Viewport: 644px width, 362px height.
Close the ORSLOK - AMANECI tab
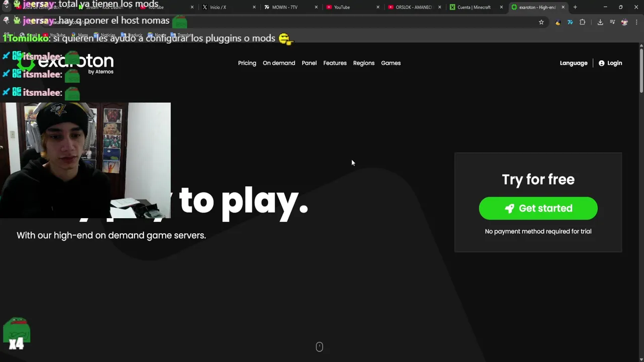(440, 7)
